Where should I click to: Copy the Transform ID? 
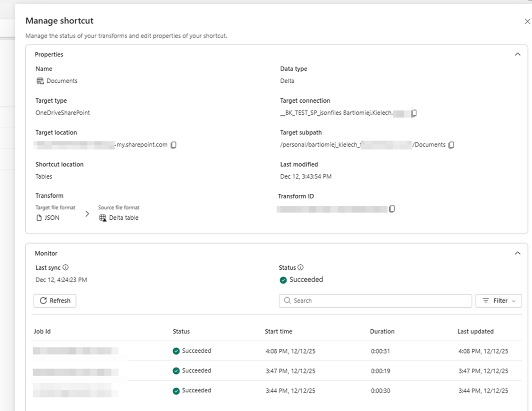[x=392, y=209]
